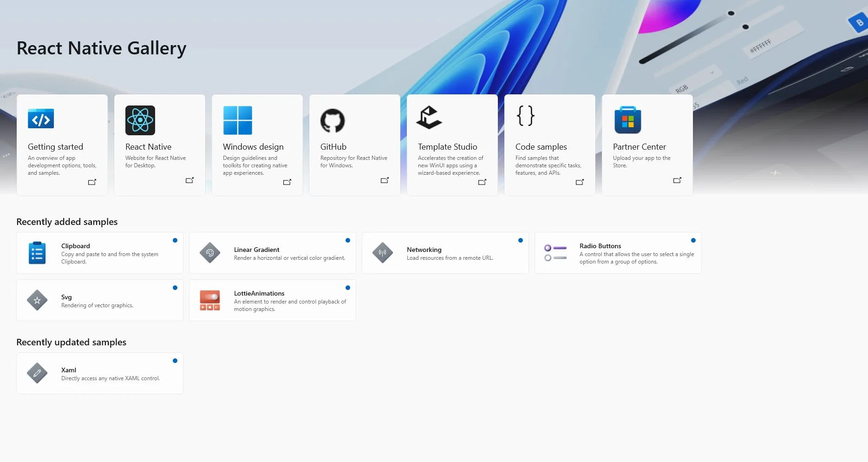Image resolution: width=868 pixels, height=462 pixels.
Task: Click the Windows logo on Windows design tile
Action: pyautogui.click(x=238, y=120)
